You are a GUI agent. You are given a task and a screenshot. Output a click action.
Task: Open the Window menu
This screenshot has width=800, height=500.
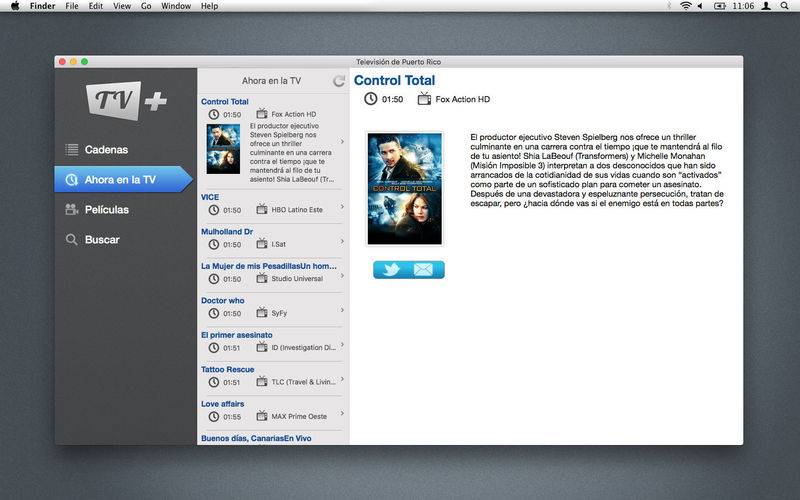(176, 6)
